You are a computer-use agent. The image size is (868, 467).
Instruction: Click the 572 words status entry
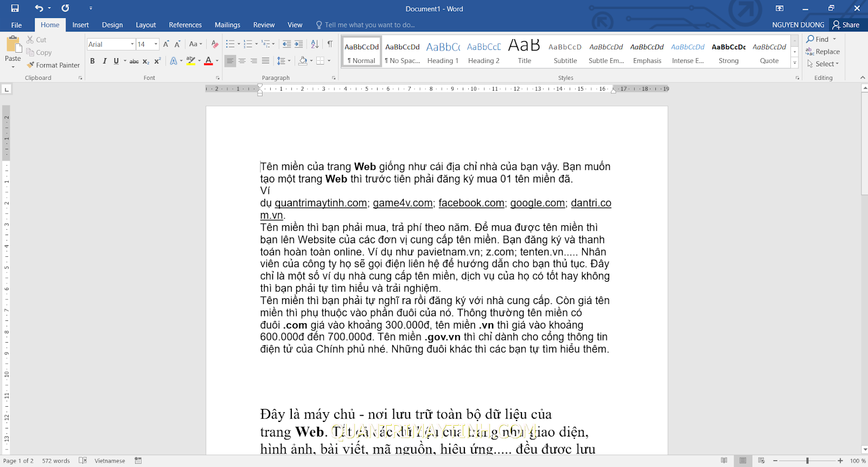tap(56, 460)
